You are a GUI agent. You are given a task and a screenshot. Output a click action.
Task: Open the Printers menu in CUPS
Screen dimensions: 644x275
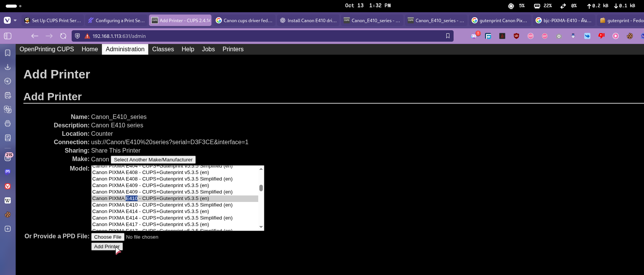(x=233, y=49)
